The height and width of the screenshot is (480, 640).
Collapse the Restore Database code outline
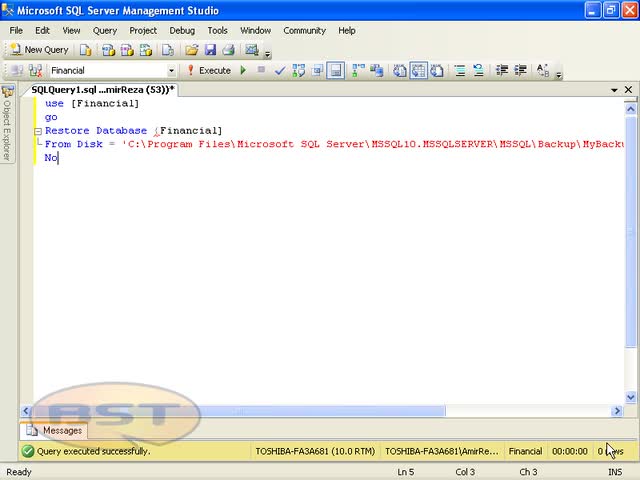tap(38, 131)
